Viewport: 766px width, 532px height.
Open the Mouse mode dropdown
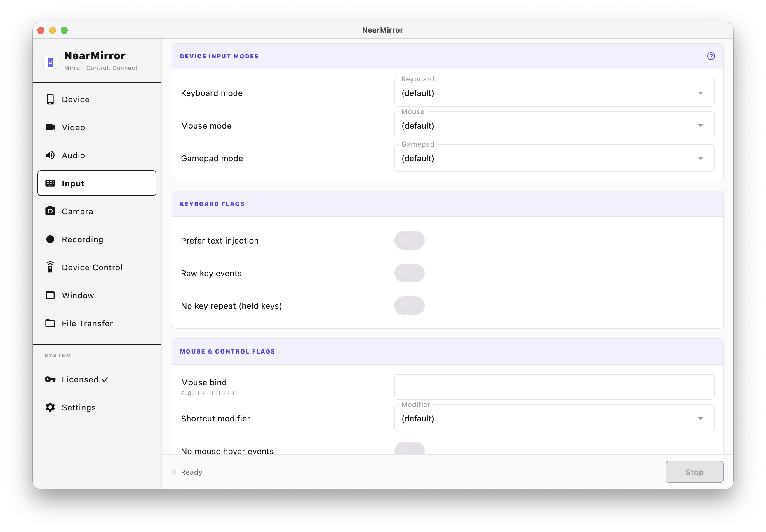coord(554,126)
